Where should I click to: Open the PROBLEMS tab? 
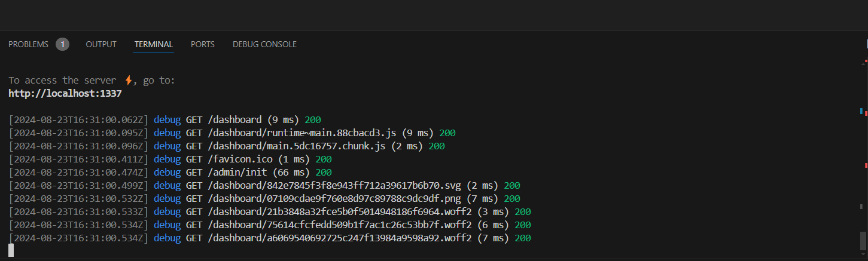28,44
